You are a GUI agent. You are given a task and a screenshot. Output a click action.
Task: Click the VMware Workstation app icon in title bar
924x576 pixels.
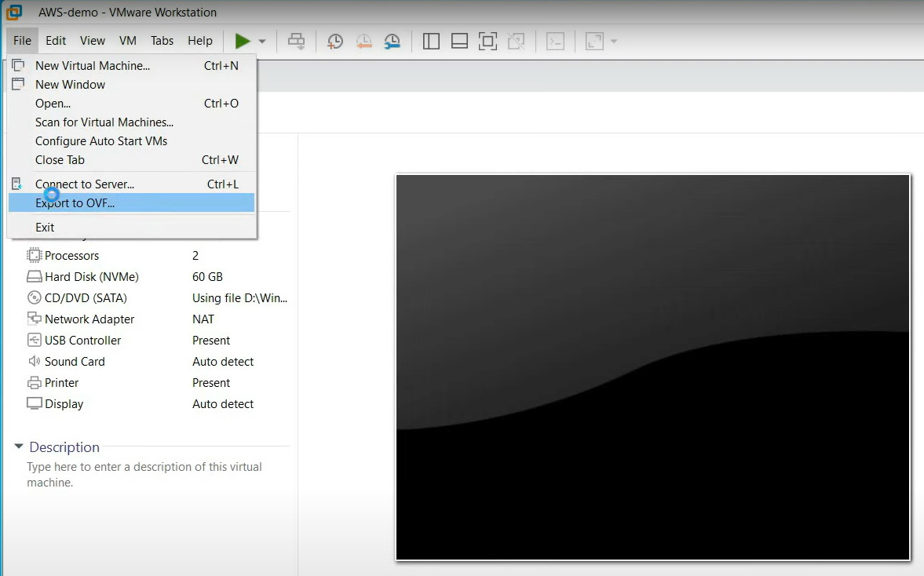pos(13,12)
